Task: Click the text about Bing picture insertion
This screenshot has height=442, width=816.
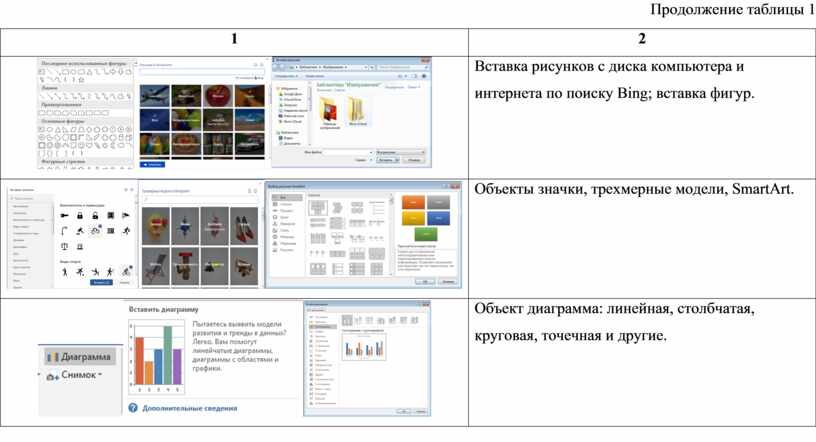Action: pos(615,80)
